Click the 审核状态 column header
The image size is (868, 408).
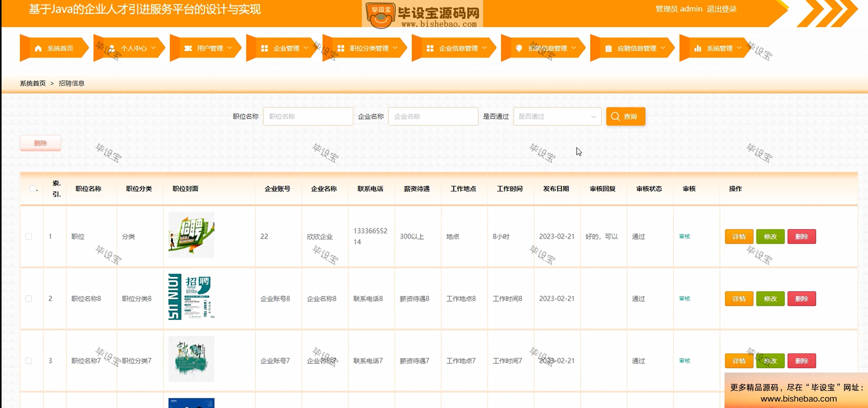(649, 189)
